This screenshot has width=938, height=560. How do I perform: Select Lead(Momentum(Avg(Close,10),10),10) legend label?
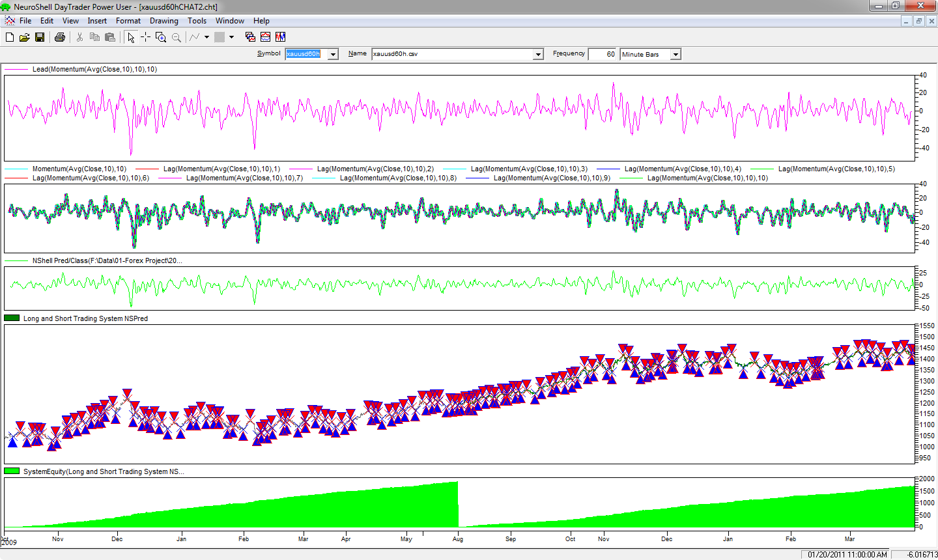coord(94,69)
